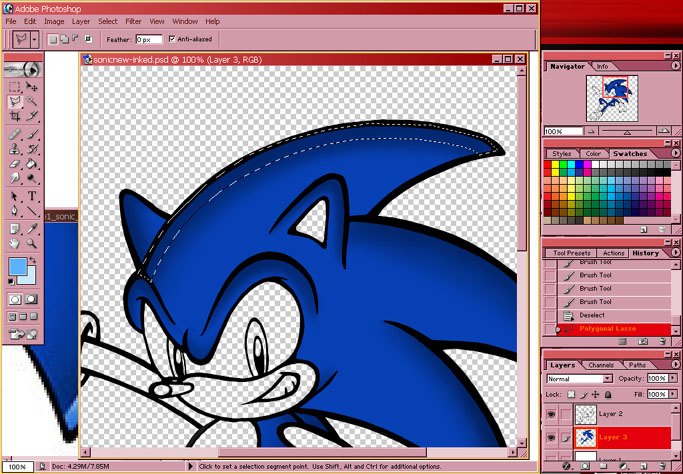Viewport: 683px width, 474px height.
Task: Select the Slice tool
Action: [x=31, y=116]
